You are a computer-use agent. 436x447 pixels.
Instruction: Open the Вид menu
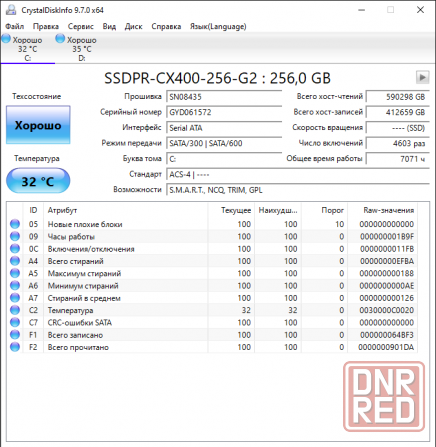(x=109, y=26)
